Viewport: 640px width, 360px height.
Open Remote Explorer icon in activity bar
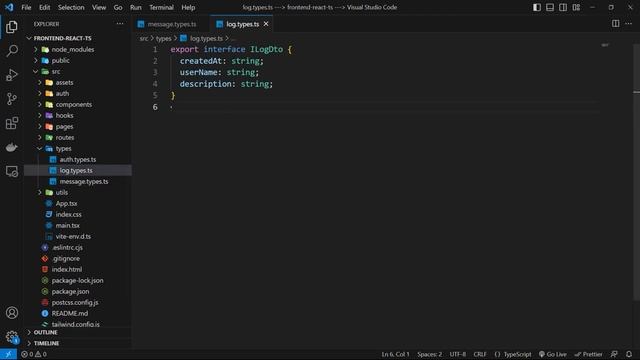coord(12,171)
